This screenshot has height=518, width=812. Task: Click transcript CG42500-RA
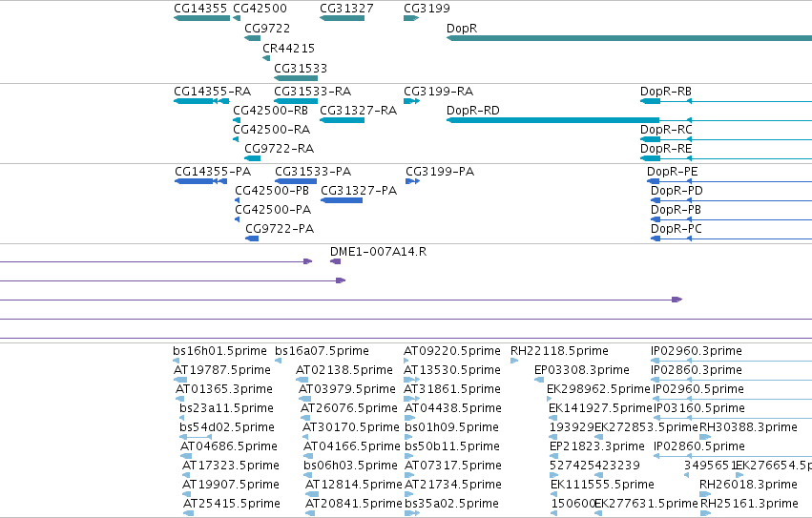click(236, 139)
